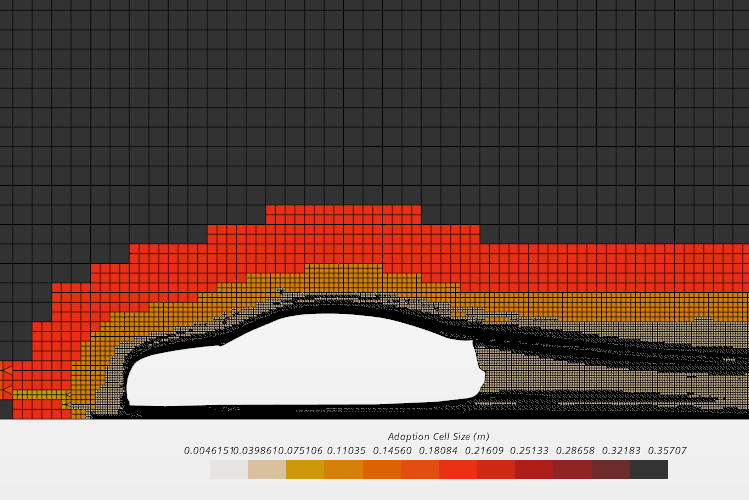Select the 0.11035 legend label

(x=346, y=451)
